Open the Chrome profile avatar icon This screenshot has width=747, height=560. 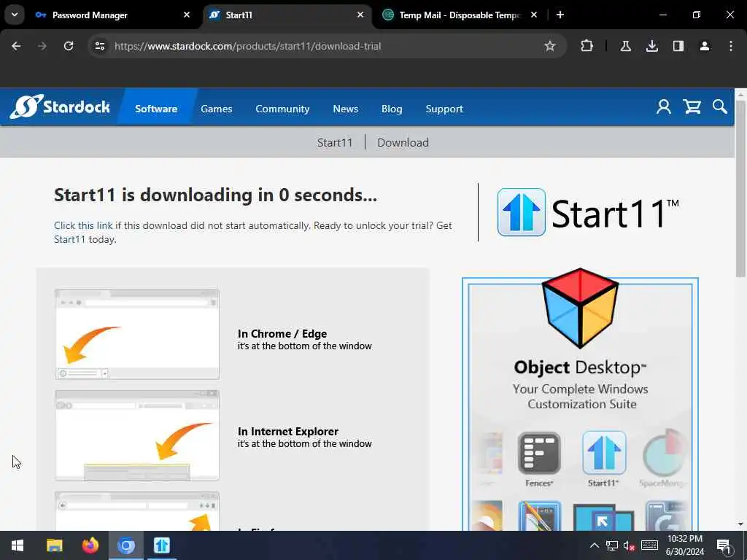pyautogui.click(x=705, y=46)
